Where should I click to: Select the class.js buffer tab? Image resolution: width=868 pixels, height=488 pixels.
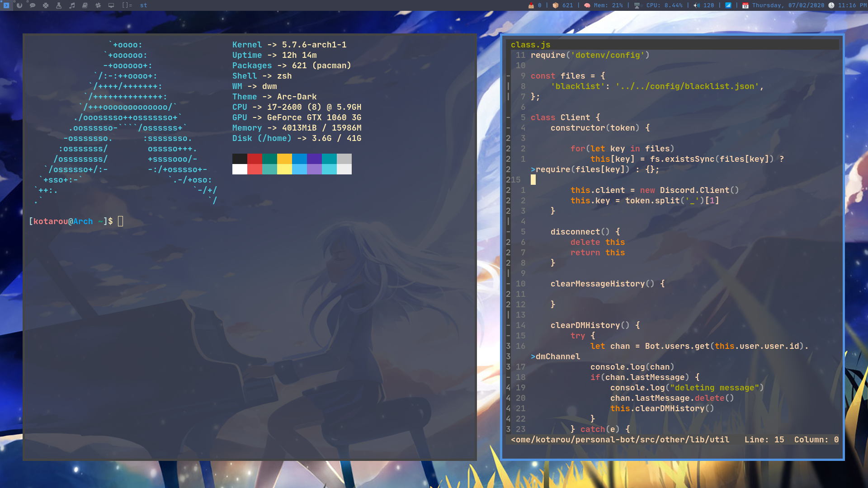530,45
